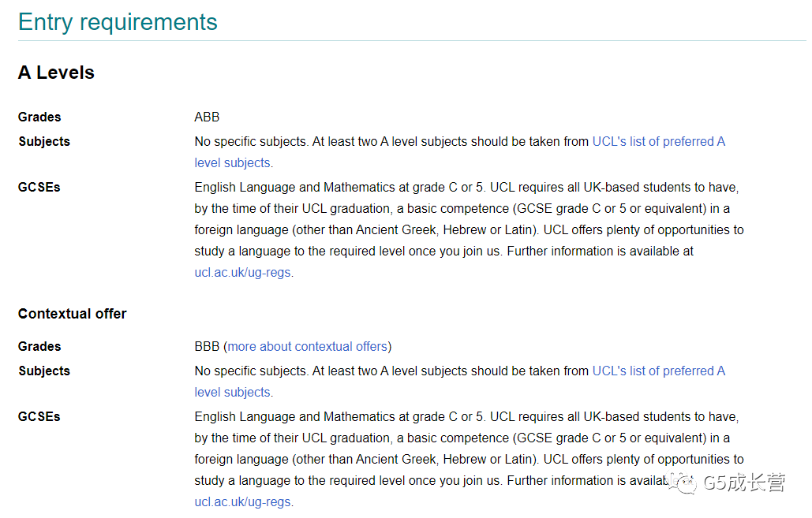
Task: Open 'level subjects' link in A Levels section
Action: (x=233, y=163)
